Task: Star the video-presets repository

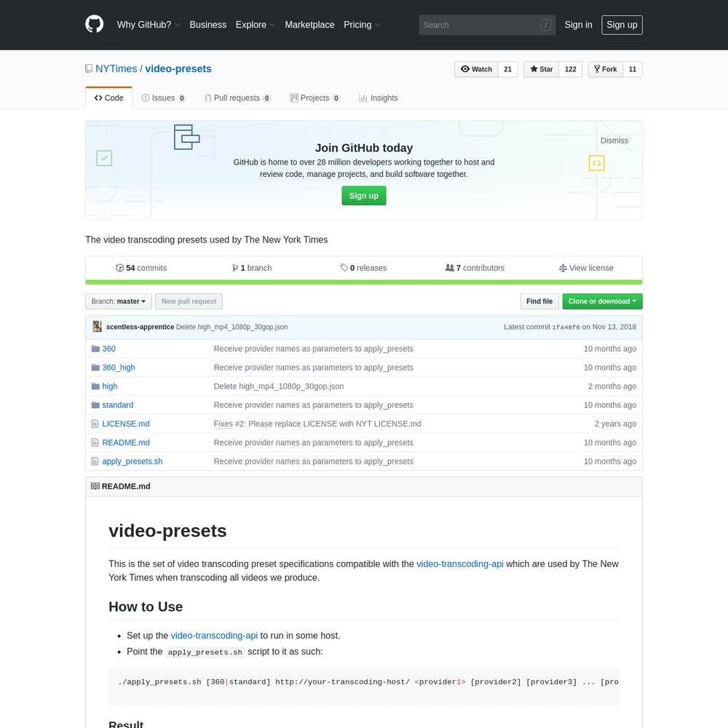Action: (542, 69)
